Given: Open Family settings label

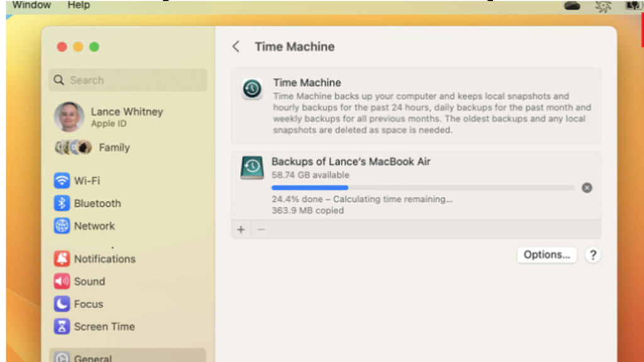Looking at the screenshot, I should pyautogui.click(x=114, y=147).
